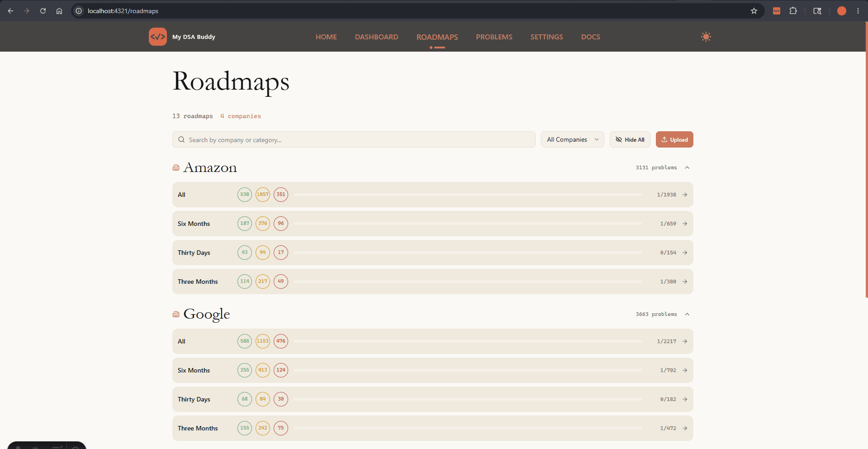Click the browser home icon
868x449 pixels.
pyautogui.click(x=59, y=11)
